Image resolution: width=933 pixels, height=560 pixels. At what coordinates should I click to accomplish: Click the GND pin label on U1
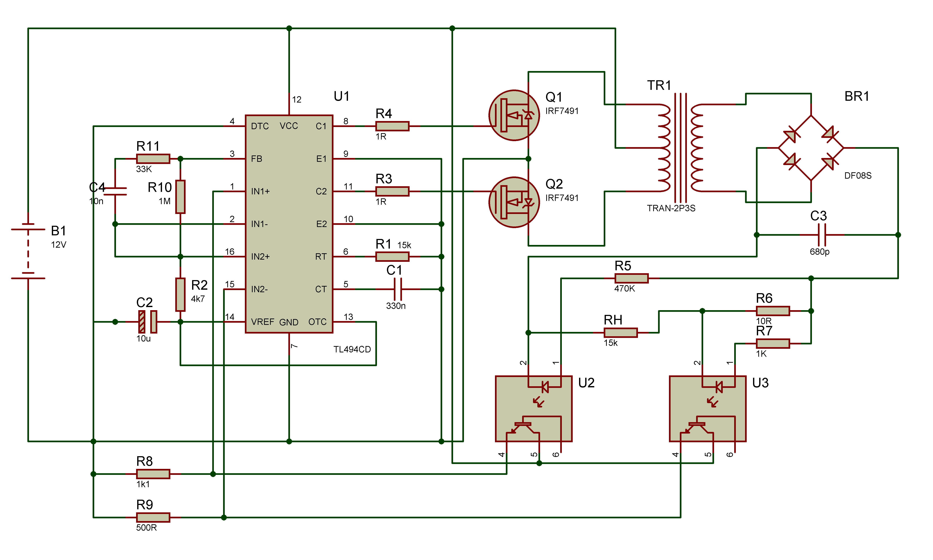pos(289,322)
